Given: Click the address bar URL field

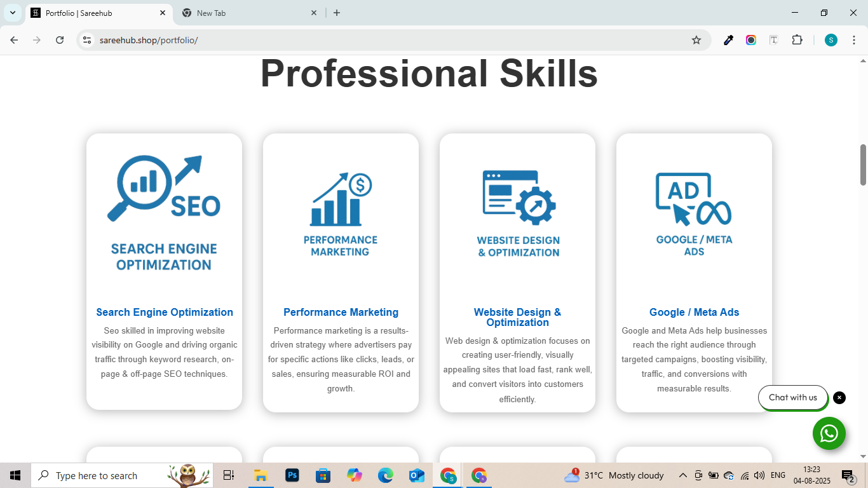Looking at the screenshot, I should [x=381, y=40].
